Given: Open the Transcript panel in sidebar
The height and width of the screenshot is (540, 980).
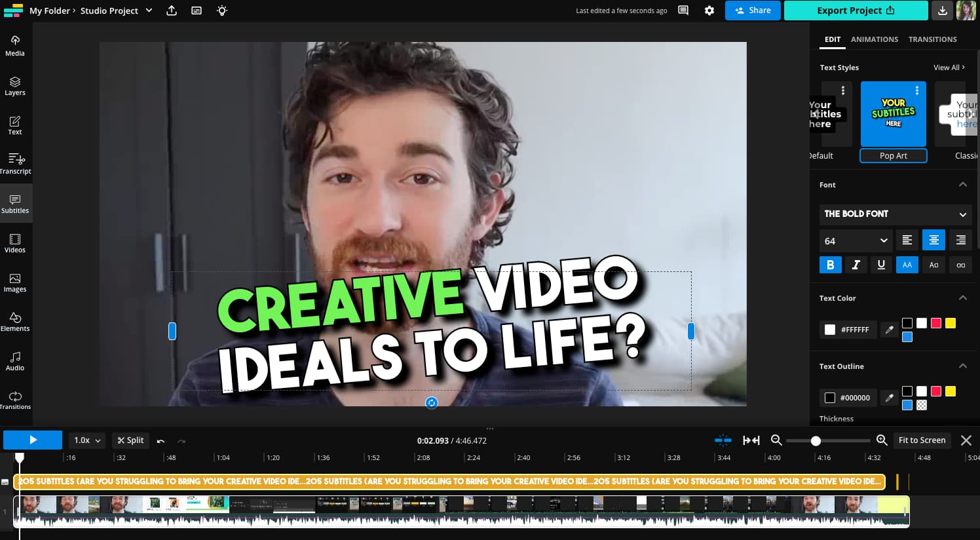Looking at the screenshot, I should coord(15,163).
